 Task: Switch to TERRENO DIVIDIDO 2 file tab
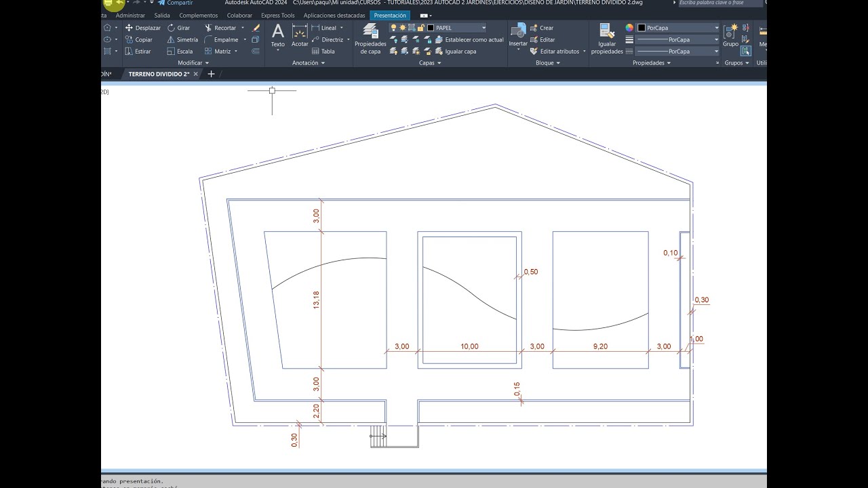coord(159,74)
